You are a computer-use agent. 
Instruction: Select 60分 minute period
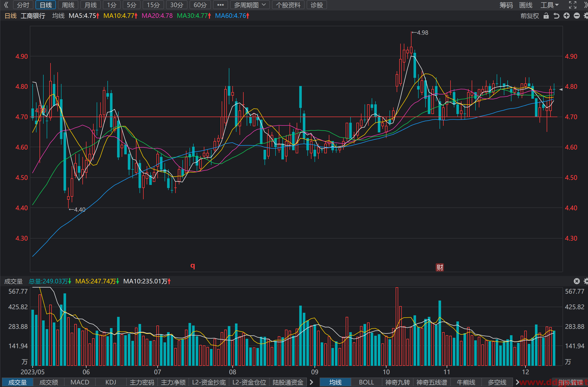[x=200, y=5]
